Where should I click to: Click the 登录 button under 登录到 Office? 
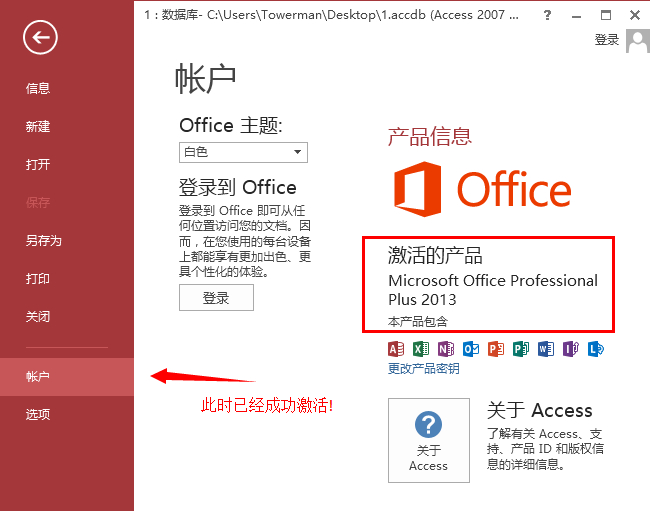(x=216, y=298)
